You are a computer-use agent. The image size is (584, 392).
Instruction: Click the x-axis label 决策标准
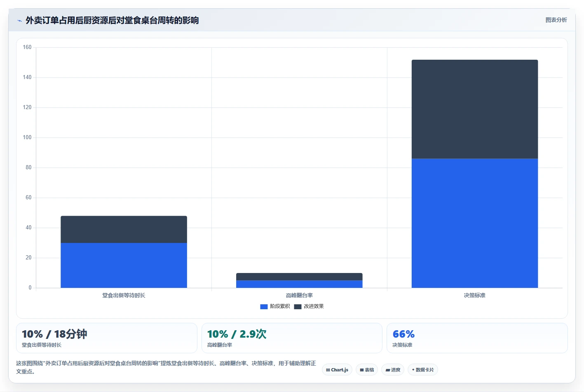(x=475, y=295)
